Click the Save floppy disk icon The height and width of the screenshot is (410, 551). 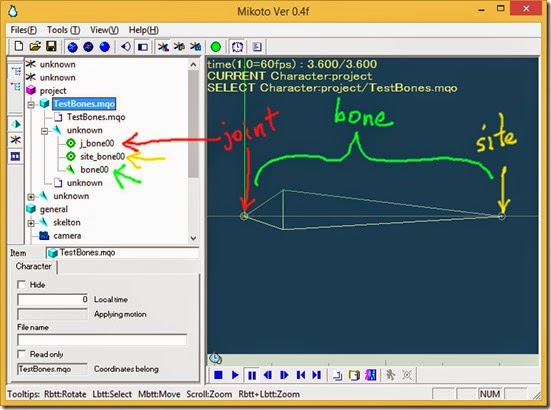pyautogui.click(x=51, y=46)
